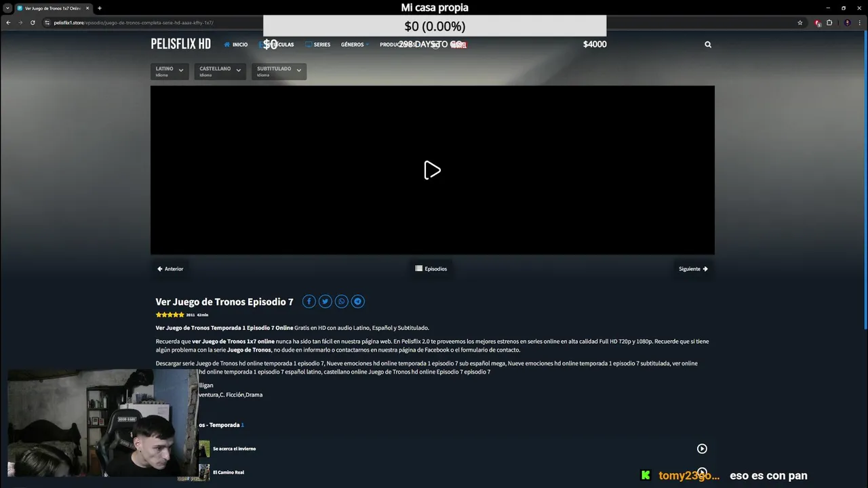Image resolution: width=868 pixels, height=488 pixels.
Task: Reload the page
Action: [x=33, y=22]
